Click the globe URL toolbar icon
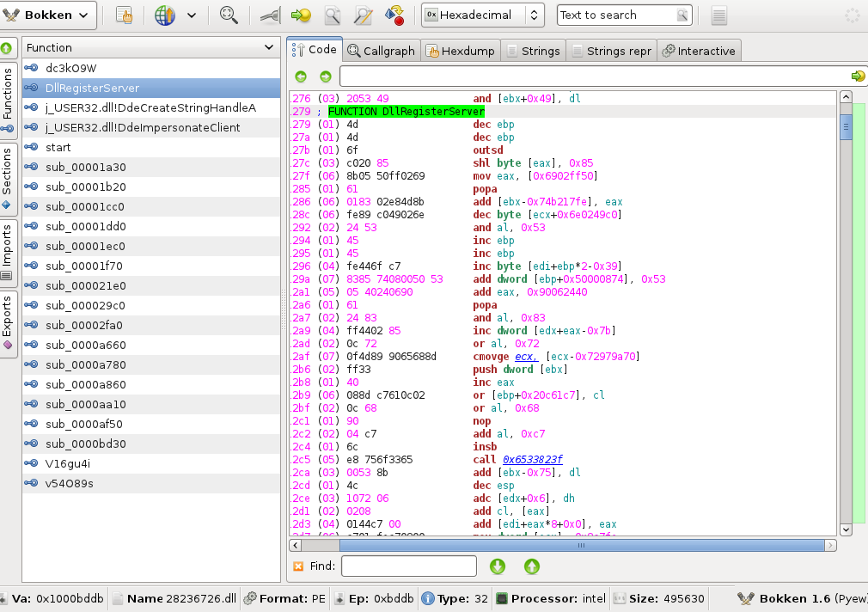 [165, 15]
